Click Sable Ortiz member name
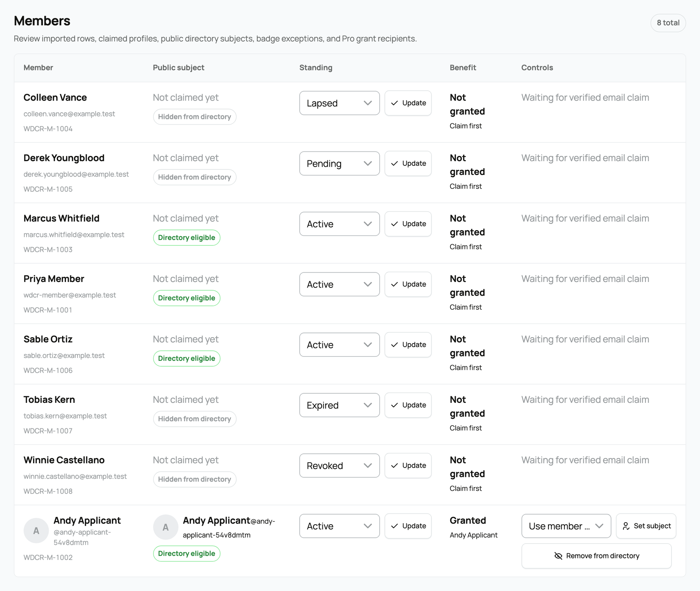 48,340
